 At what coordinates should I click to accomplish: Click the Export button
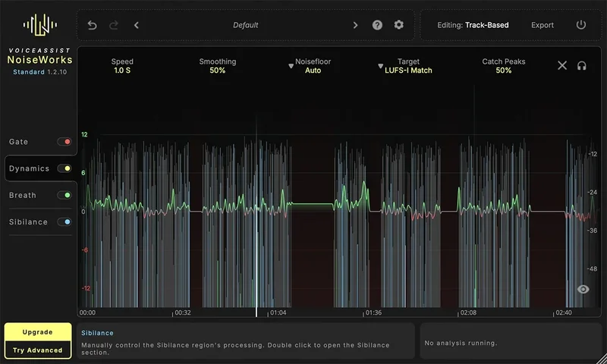(542, 25)
